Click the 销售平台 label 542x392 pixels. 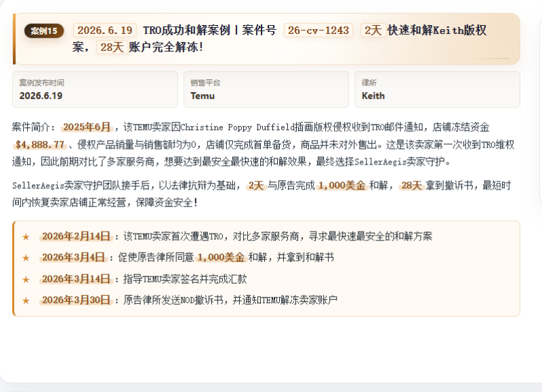(x=205, y=83)
